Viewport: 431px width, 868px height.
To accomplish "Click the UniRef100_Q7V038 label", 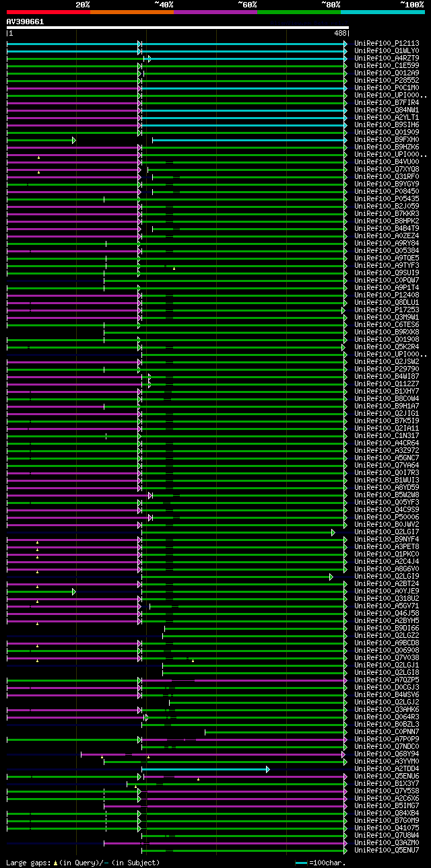I will 387,657.
